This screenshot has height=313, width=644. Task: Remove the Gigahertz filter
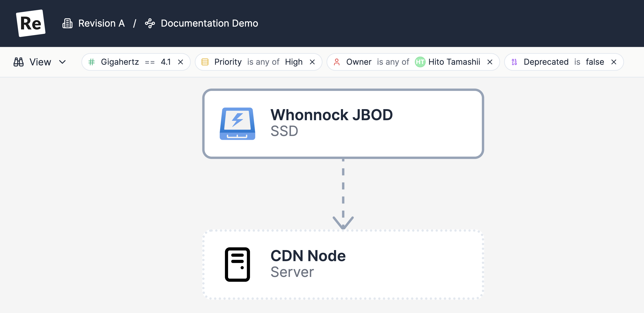180,62
